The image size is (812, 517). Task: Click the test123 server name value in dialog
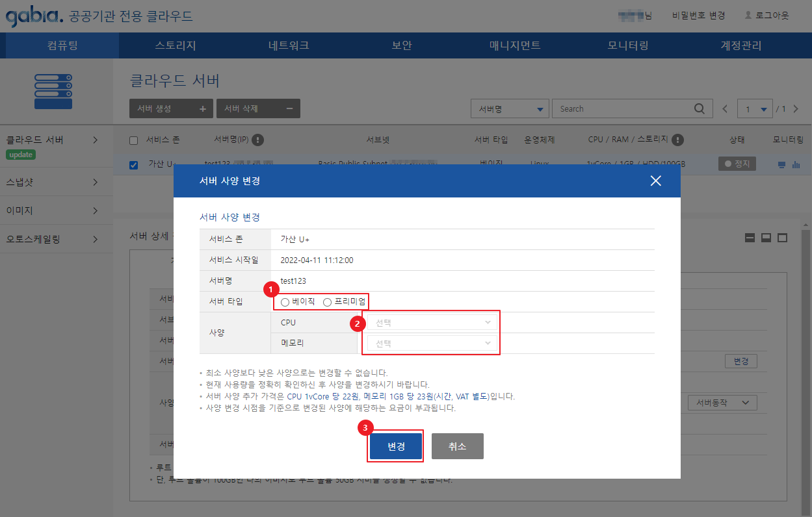click(x=293, y=281)
